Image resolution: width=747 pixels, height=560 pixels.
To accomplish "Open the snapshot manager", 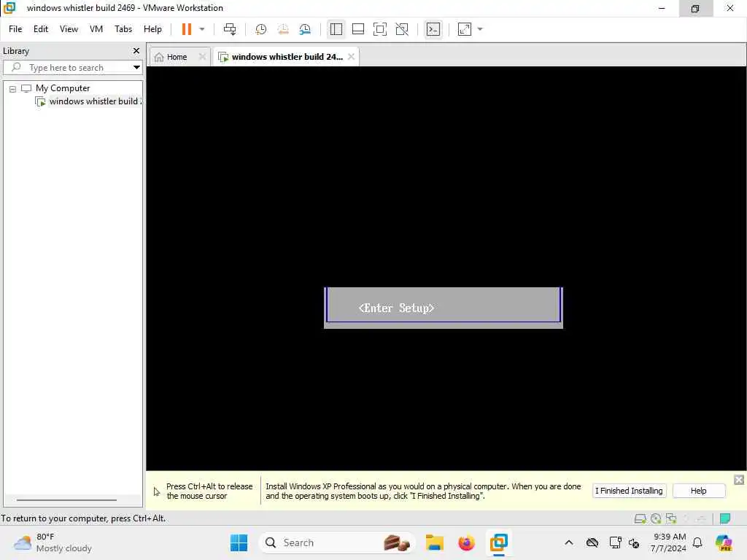I will [305, 29].
